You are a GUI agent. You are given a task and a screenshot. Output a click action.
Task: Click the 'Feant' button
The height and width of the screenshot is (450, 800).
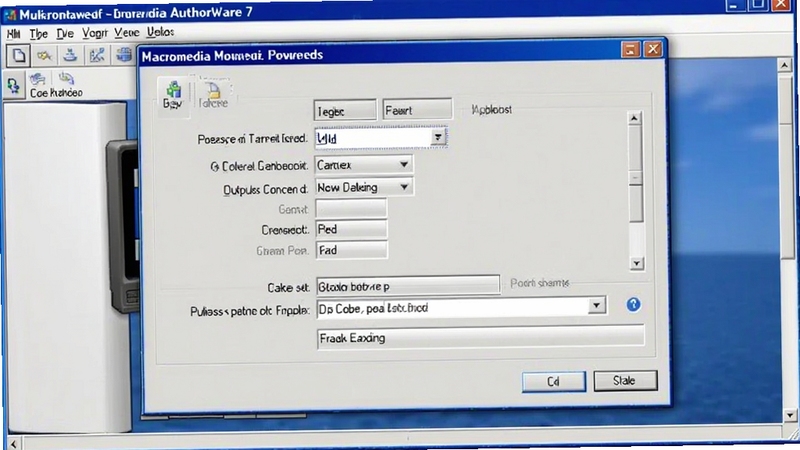coord(417,110)
